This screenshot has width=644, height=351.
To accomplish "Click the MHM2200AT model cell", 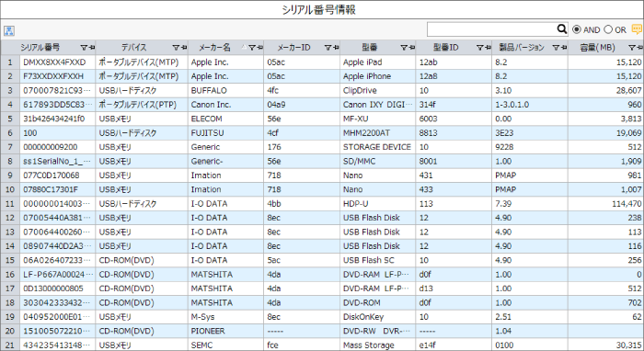I will tap(378, 133).
